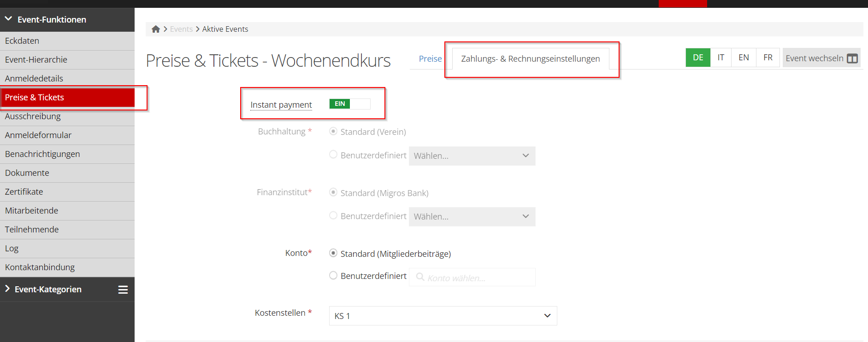868x342 pixels.
Task: Switch to the Preise tab
Action: click(430, 58)
